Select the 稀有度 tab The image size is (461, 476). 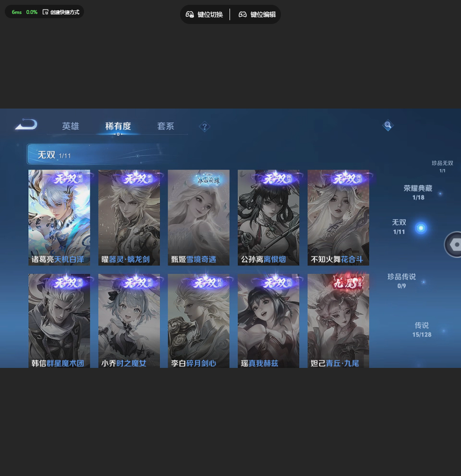(118, 126)
